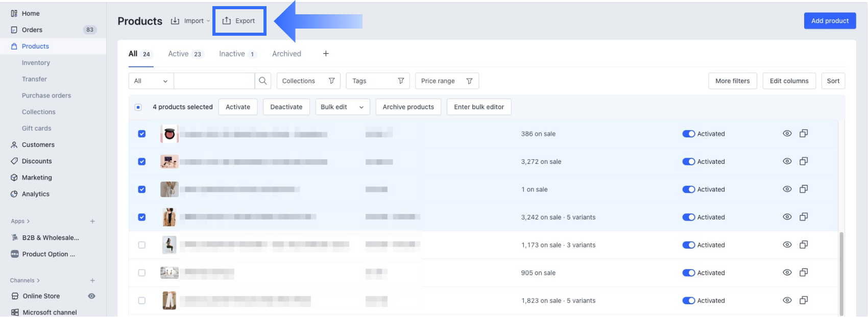Click the plus icon next to Channels
The height and width of the screenshot is (317, 868).
click(92, 280)
